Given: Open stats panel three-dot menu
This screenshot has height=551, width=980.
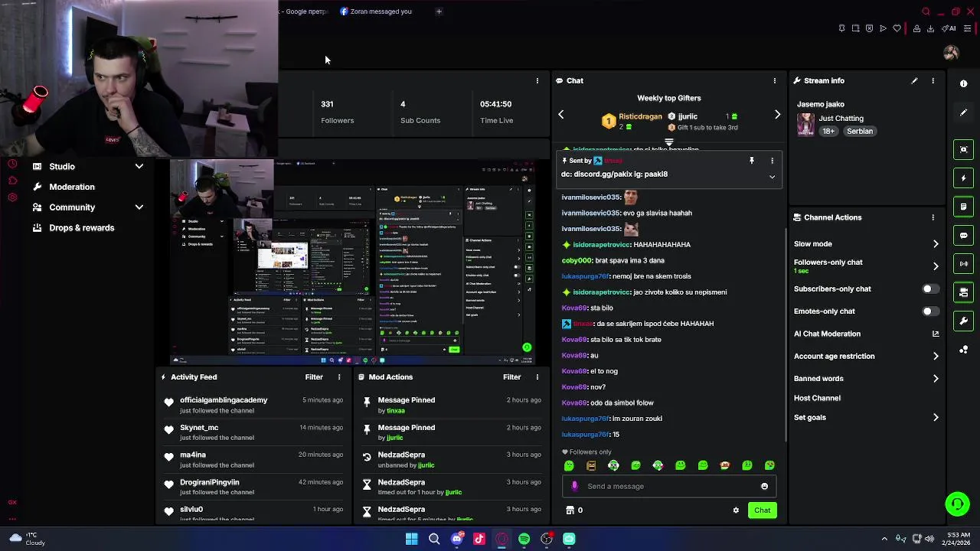Looking at the screenshot, I should (x=537, y=80).
